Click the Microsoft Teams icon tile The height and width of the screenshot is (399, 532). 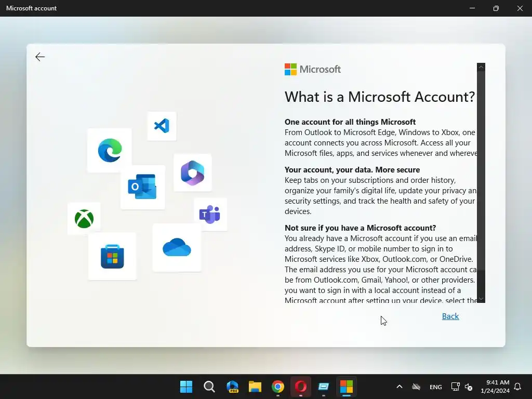click(x=210, y=214)
